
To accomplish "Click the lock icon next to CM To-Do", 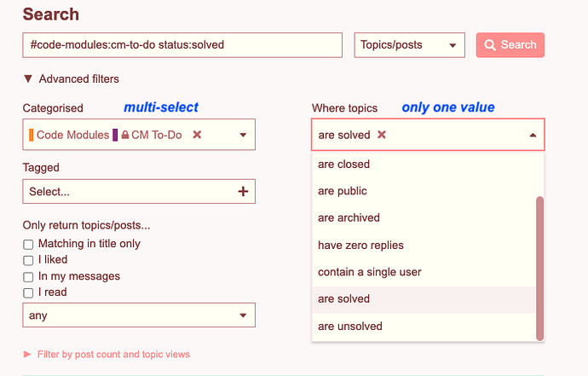I will coord(125,135).
